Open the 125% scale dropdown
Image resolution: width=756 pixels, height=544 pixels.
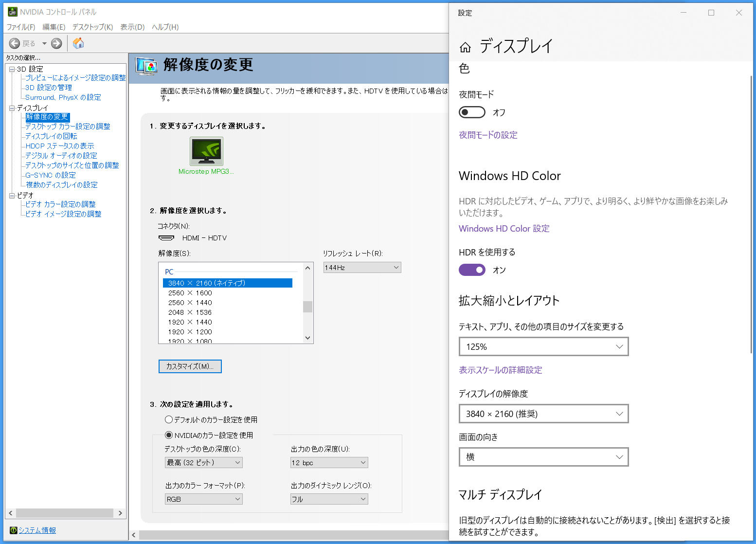pyautogui.click(x=544, y=347)
